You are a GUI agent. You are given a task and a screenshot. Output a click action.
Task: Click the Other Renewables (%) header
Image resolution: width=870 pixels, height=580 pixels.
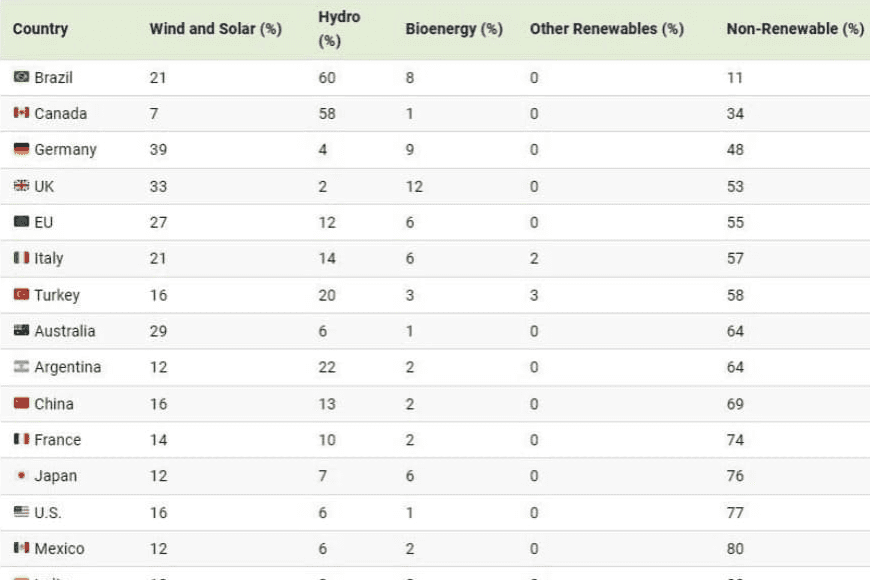(606, 29)
